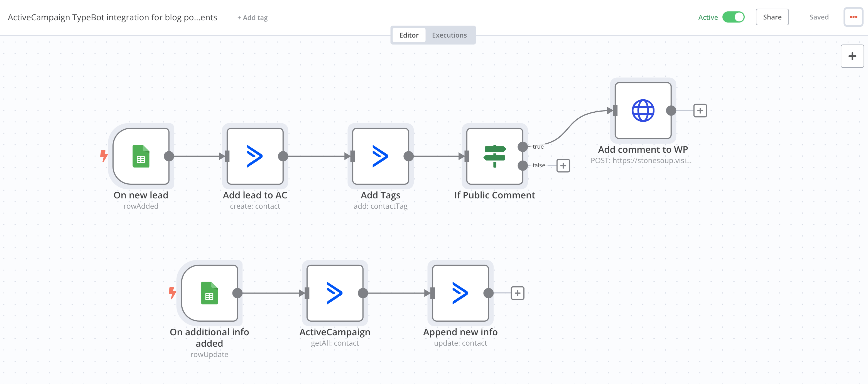Image resolution: width=868 pixels, height=384 pixels.
Task: Switch to the Executions tab
Action: [449, 35]
